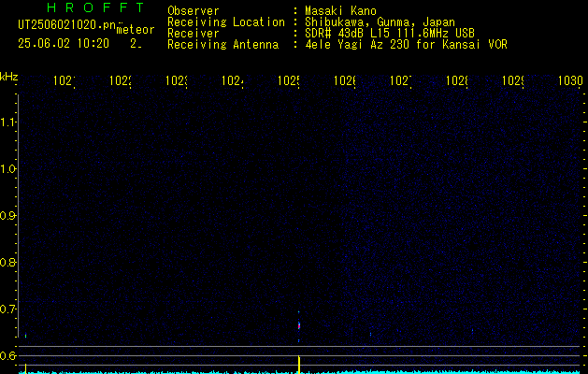Select antenna value '4ele Yagi Az 230 for Kansai VOR'

406,45
